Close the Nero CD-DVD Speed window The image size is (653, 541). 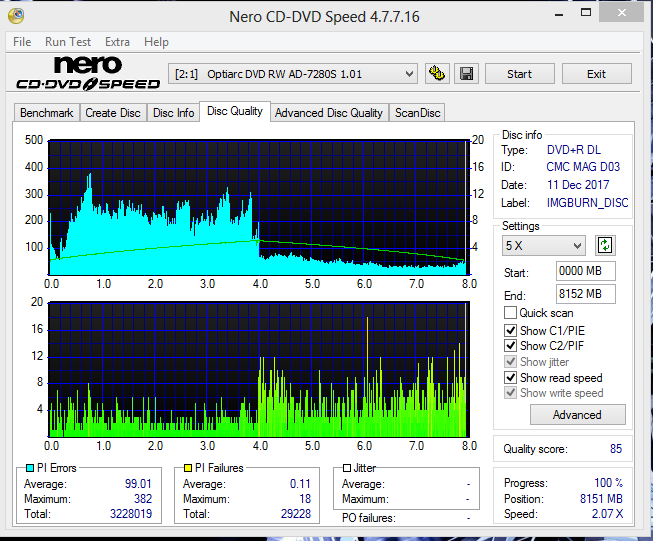pos(622,13)
